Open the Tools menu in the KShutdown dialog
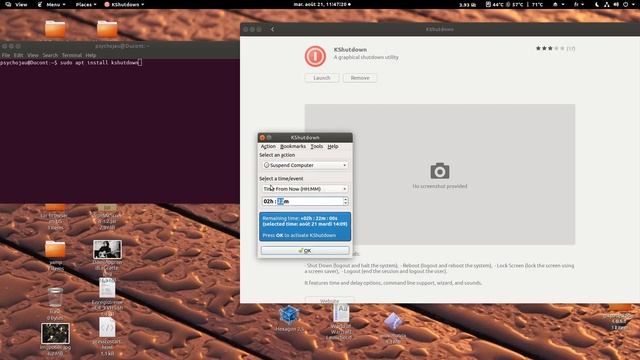 (317, 146)
